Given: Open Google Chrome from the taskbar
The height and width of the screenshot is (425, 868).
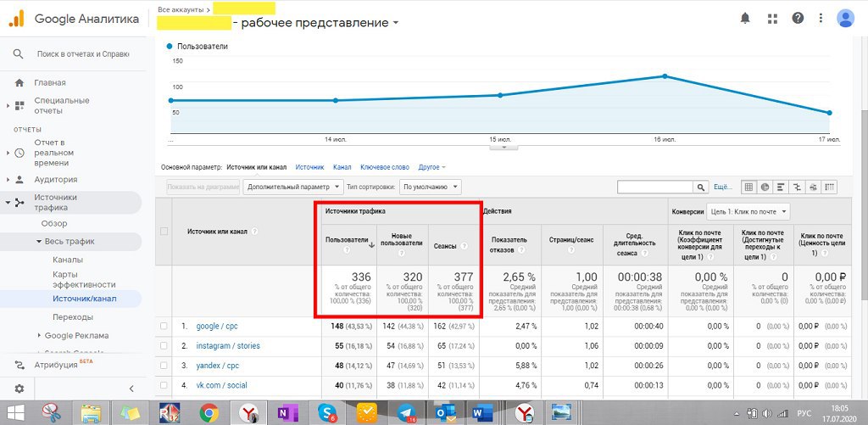Looking at the screenshot, I should 209,413.
